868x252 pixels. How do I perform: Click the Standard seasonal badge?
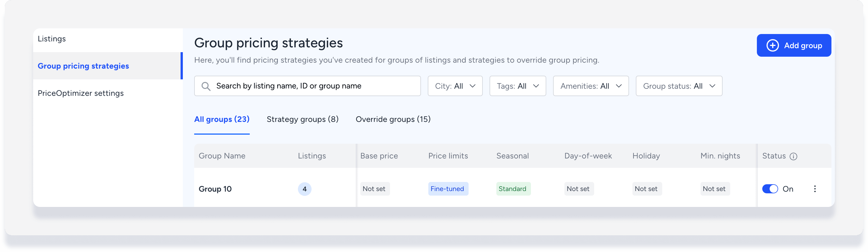(513, 189)
